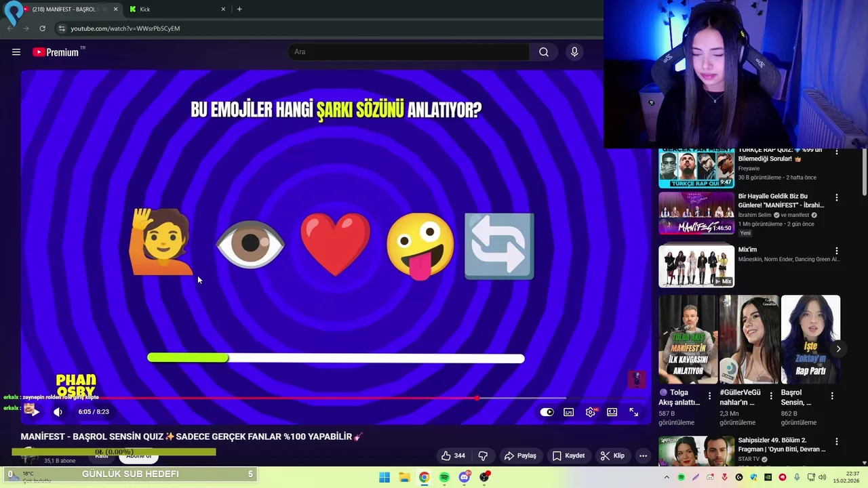Open Windows Start menu

pyautogui.click(x=384, y=477)
